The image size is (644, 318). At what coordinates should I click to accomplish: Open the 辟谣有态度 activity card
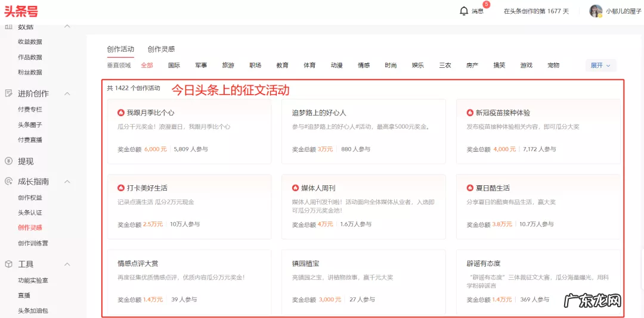pos(538,282)
